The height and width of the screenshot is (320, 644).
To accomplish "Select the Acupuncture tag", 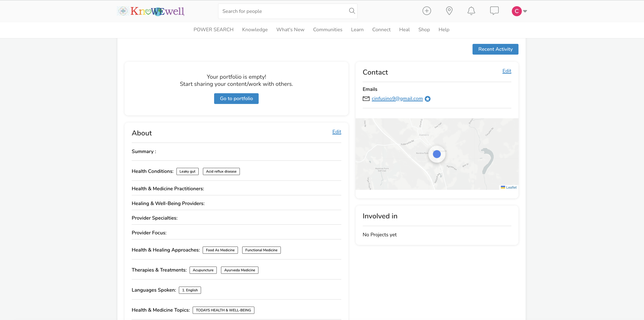I will [203, 270].
